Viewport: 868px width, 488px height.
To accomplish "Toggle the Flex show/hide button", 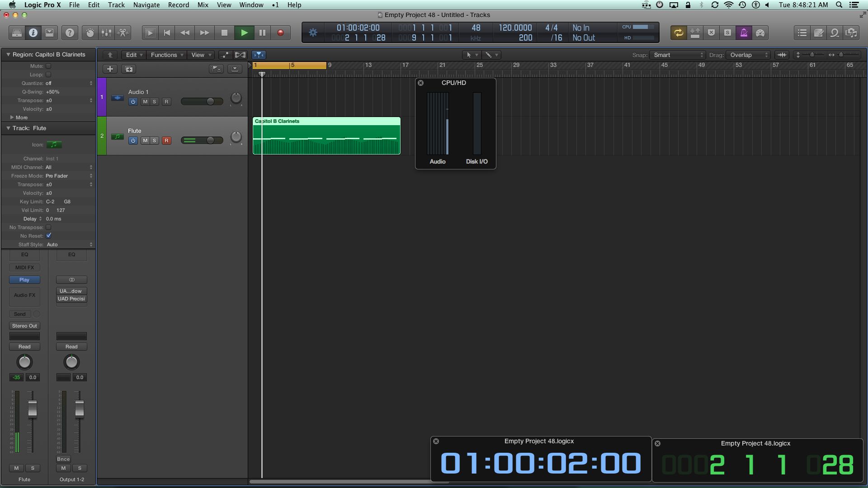I will tap(240, 55).
